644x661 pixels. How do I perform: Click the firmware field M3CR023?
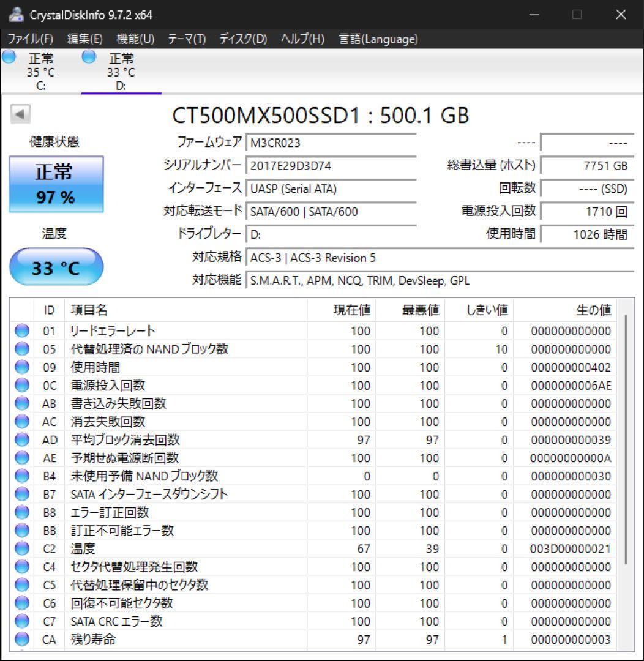click(x=332, y=143)
